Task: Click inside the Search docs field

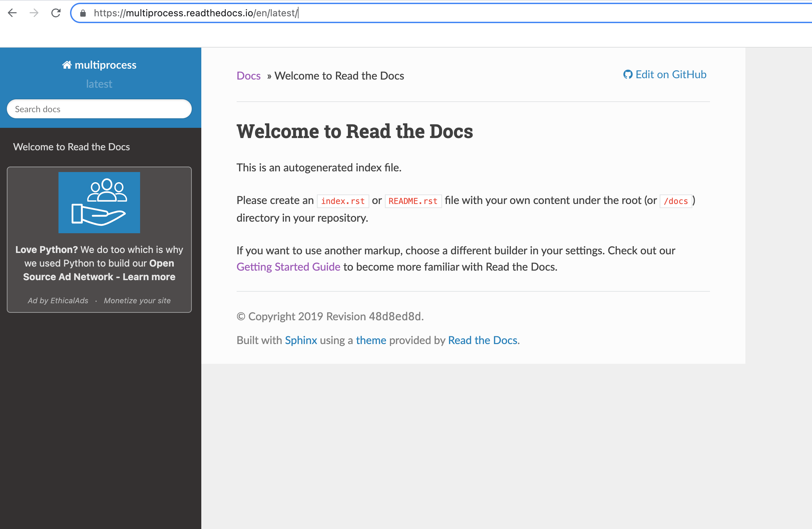Action: coord(99,109)
